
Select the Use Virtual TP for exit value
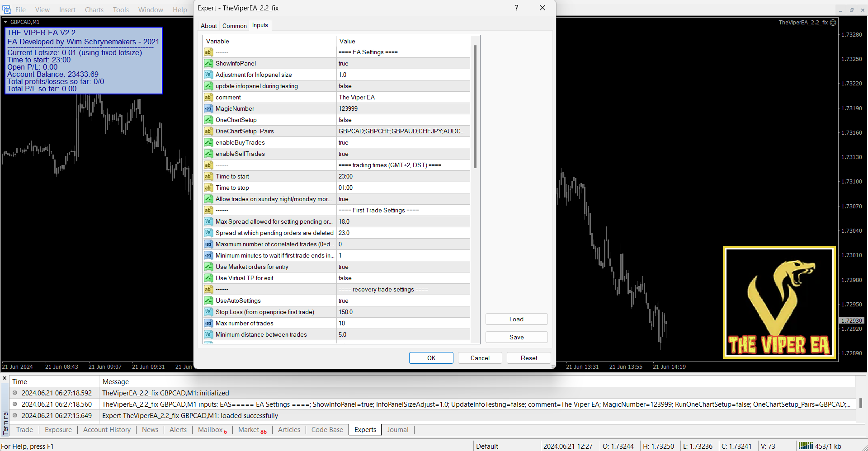click(x=345, y=278)
